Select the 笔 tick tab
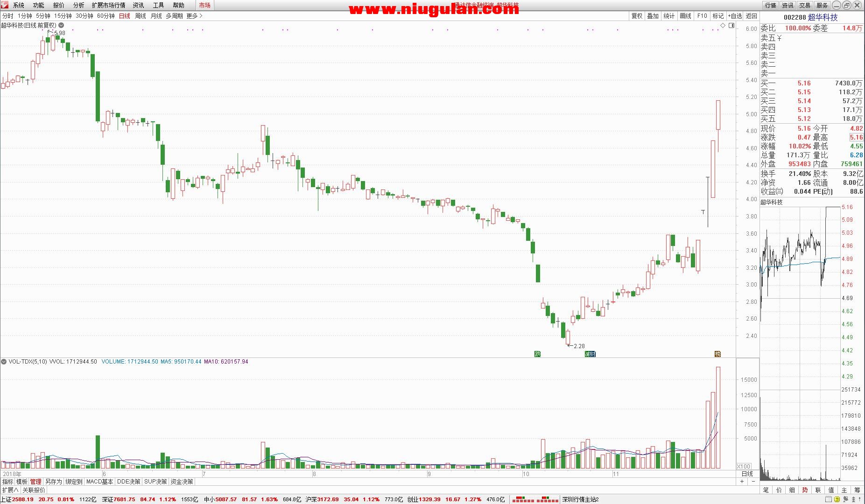Screen dimensions: 865x504 766,490
